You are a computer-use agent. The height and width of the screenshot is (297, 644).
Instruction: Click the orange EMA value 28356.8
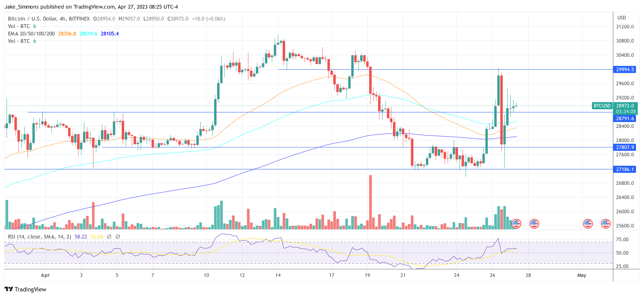(x=67, y=34)
